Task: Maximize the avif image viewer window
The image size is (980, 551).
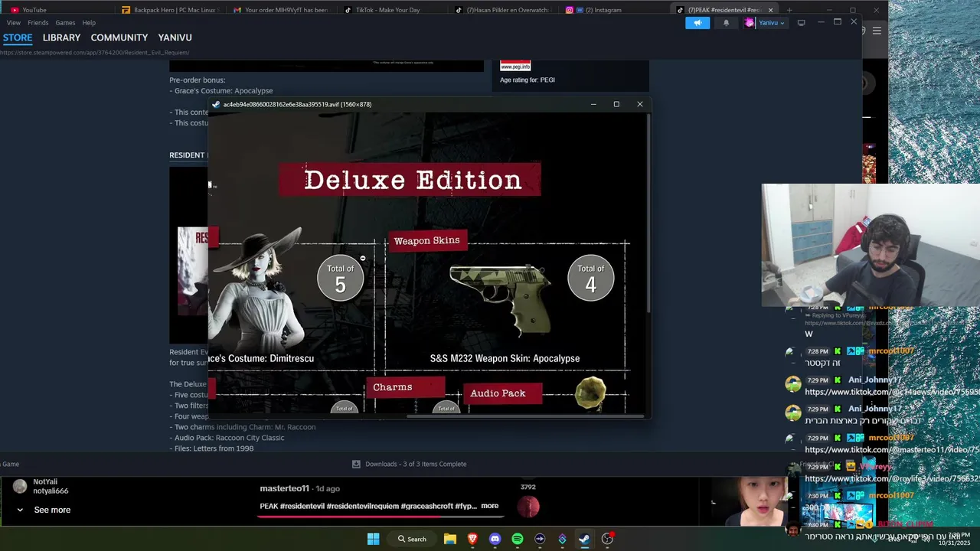Action: [616, 104]
